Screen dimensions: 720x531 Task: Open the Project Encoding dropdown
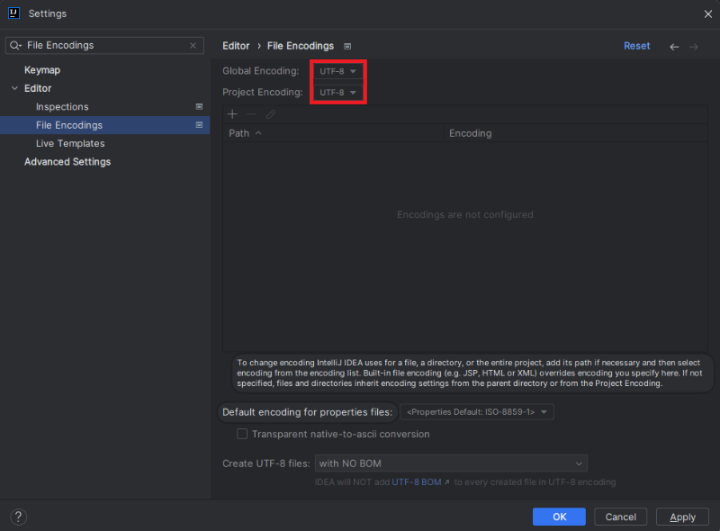(338, 92)
